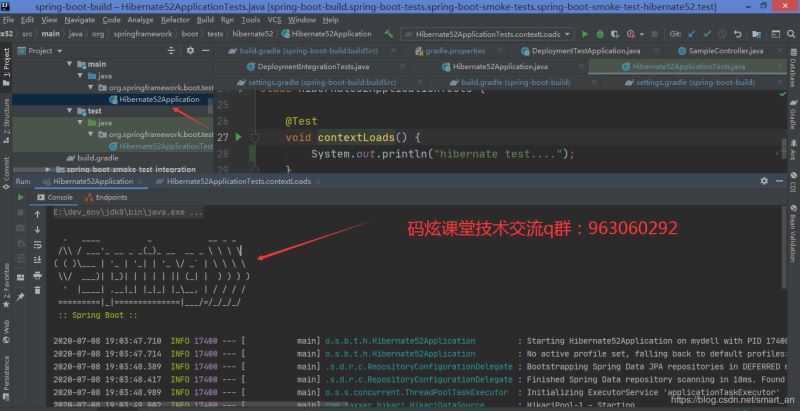Switch to the Console tab in the Run panel
800x411 pixels.
pos(55,197)
